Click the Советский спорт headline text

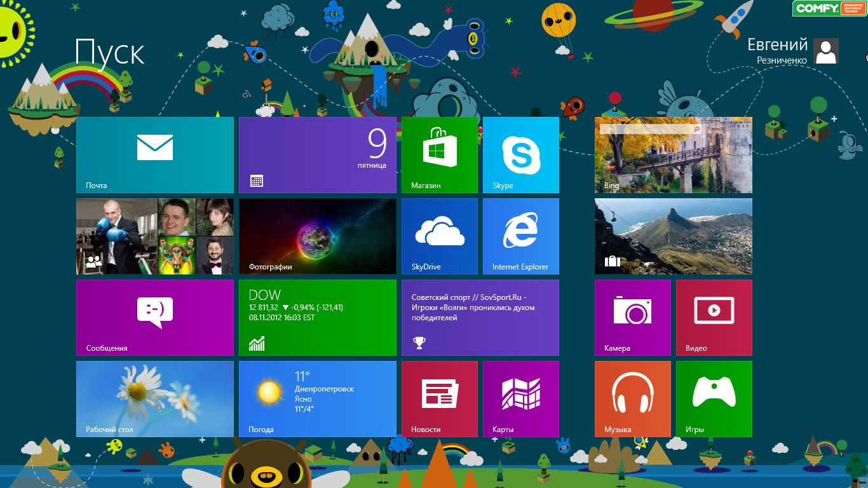click(x=473, y=308)
